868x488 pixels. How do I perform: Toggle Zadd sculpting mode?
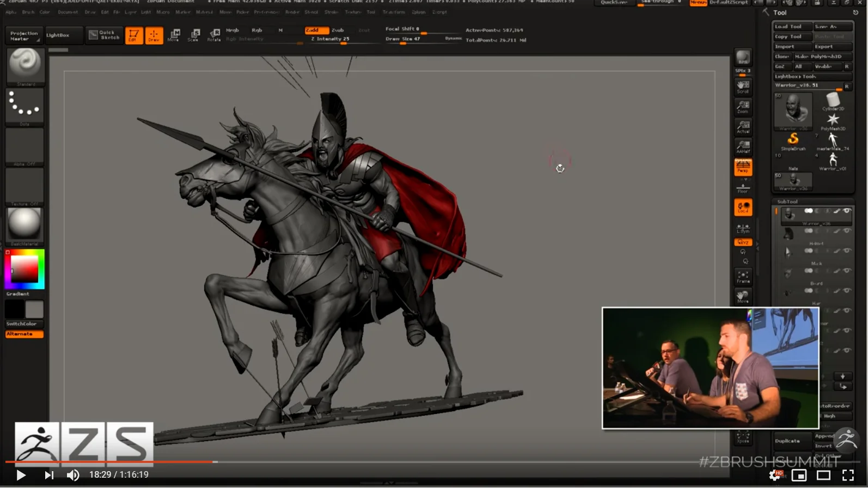(x=316, y=30)
